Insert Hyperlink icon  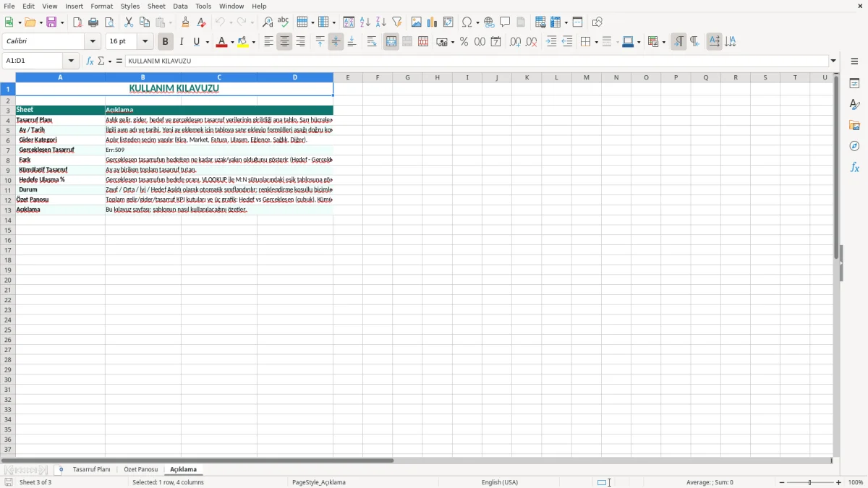(x=489, y=22)
